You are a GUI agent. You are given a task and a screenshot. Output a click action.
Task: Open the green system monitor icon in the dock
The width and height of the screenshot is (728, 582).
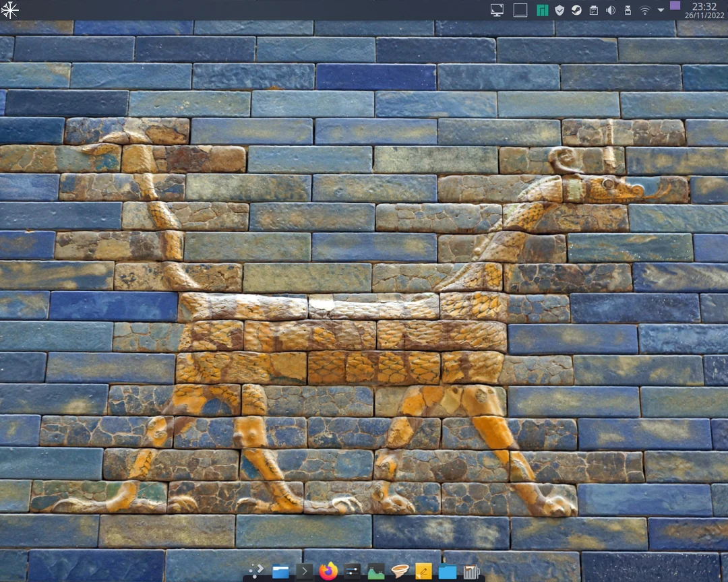coord(375,571)
